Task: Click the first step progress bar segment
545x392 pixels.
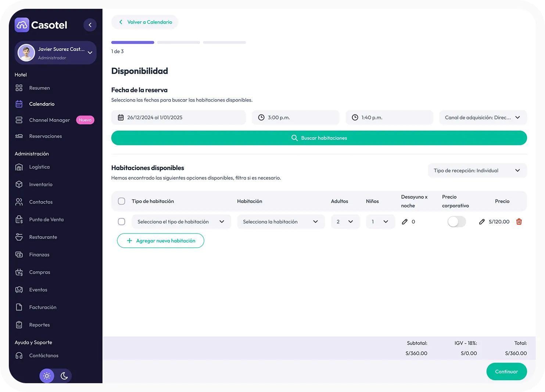Action: [x=133, y=43]
